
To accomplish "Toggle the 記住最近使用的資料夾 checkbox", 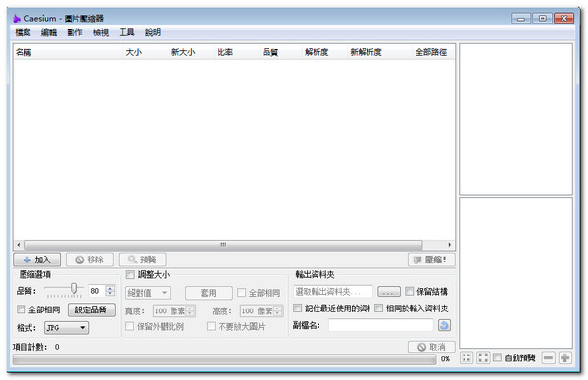I will pyautogui.click(x=297, y=309).
